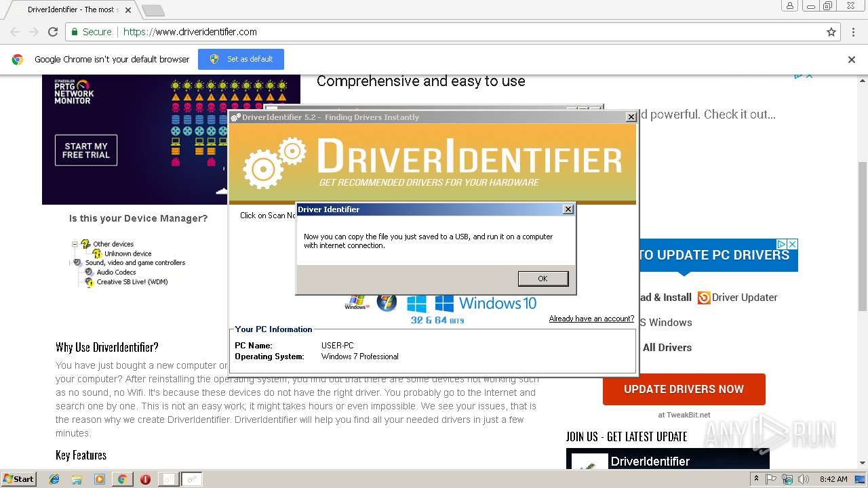Image resolution: width=868 pixels, height=488 pixels.
Task: Click Audio Codecs in device tree
Action: [x=116, y=272]
